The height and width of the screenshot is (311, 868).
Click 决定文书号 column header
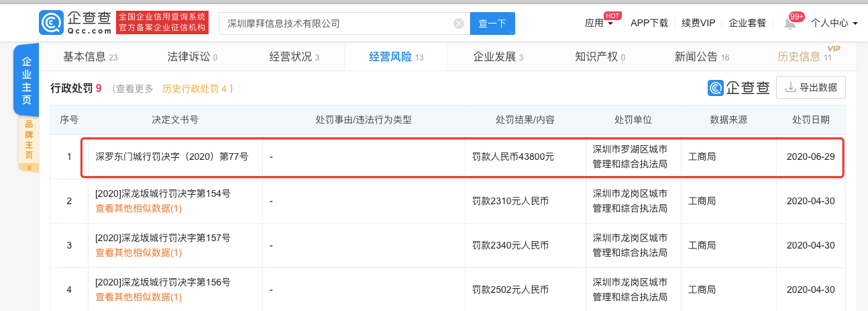(175, 120)
